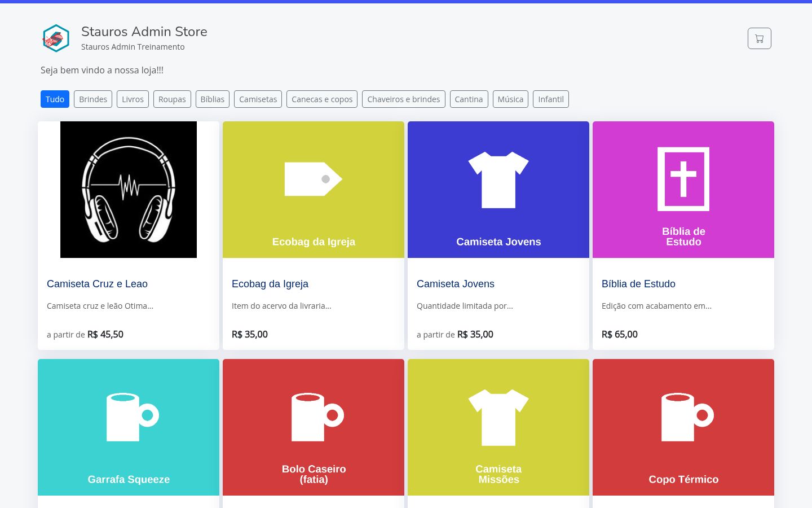
Task: Click the t-shirt icon on Camiseta Missões
Action: (x=498, y=417)
